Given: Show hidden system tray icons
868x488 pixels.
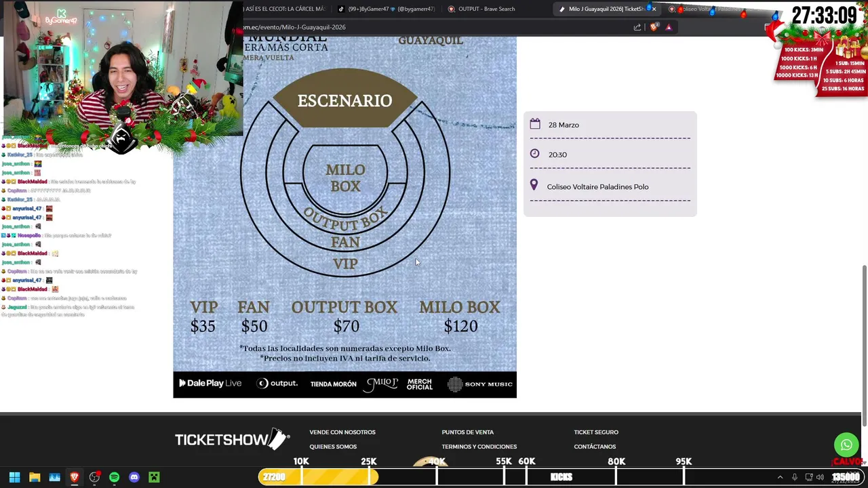Looking at the screenshot, I should click(780, 477).
